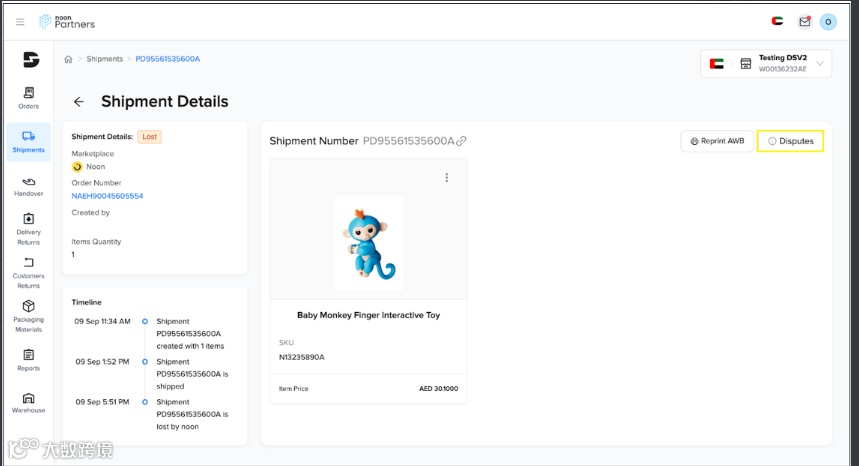Image resolution: width=859 pixels, height=466 pixels.
Task: Click the baby monkey toy thumbnail
Action: [x=368, y=244]
